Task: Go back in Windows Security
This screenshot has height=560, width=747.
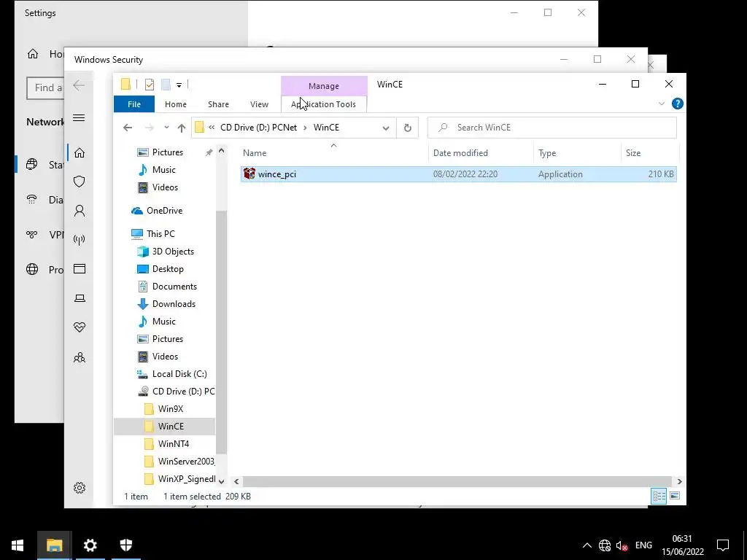Action: (x=79, y=86)
